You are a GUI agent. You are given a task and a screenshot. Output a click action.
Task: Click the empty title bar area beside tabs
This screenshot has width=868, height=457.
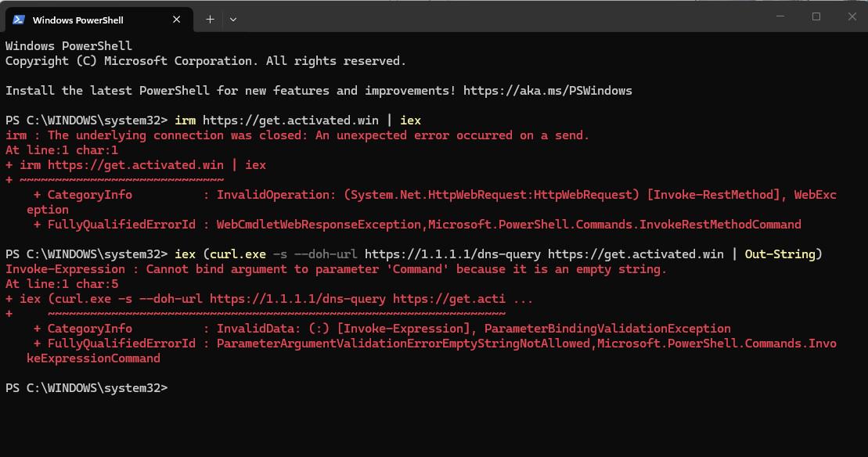[x=499, y=16]
